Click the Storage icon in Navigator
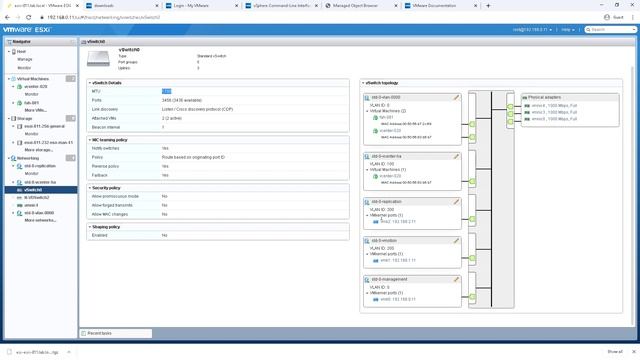Screen dimensions: 640x360 [13, 118]
